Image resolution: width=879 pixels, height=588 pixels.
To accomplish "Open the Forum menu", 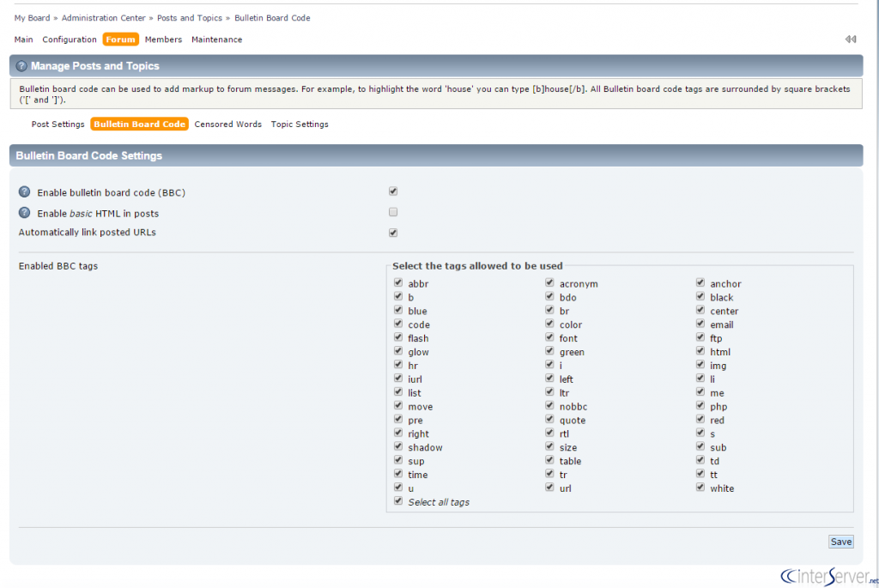I will pos(120,39).
